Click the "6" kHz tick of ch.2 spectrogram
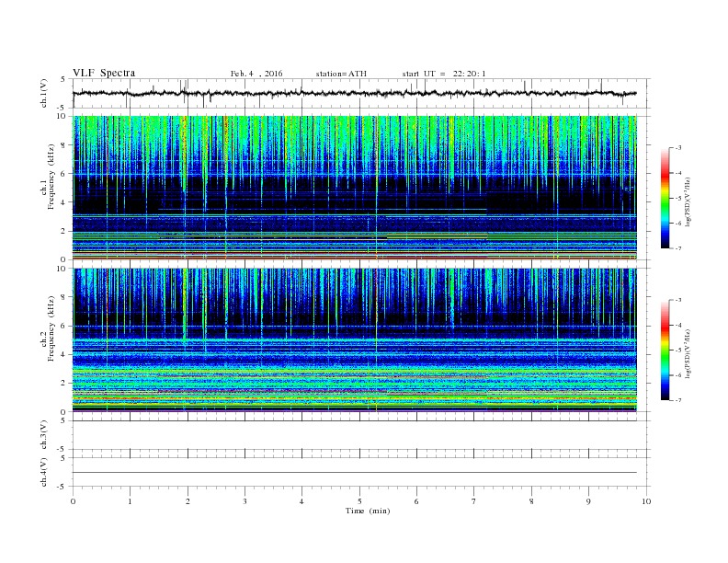 64,326
